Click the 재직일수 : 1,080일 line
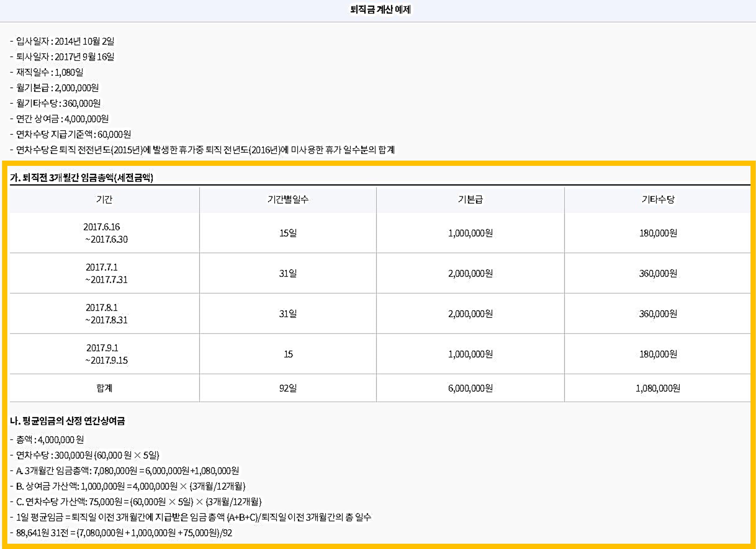Viewport: 756px width, 549px height. pyautogui.click(x=47, y=72)
